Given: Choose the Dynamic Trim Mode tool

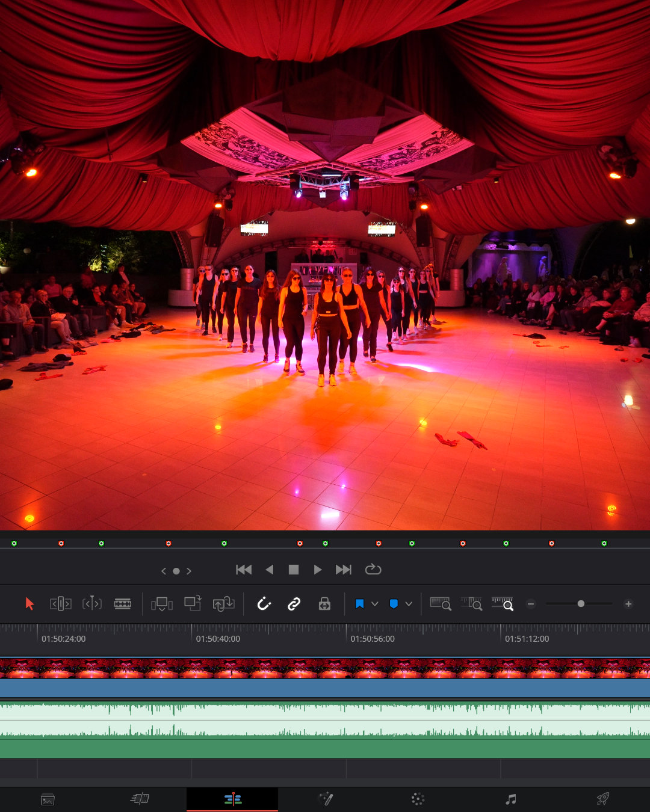Looking at the screenshot, I should point(91,604).
